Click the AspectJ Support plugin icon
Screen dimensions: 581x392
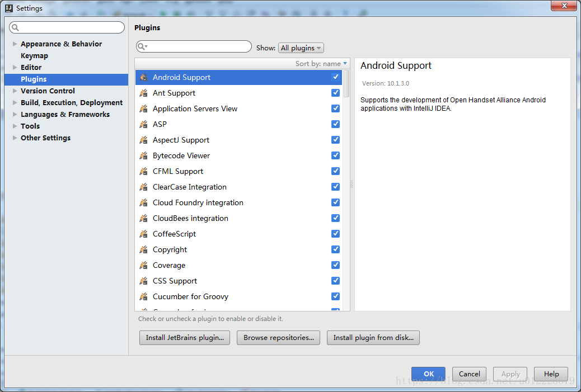[x=143, y=140]
